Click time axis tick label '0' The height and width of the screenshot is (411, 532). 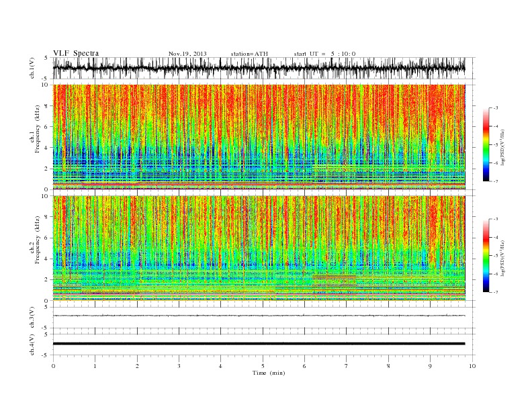tap(53, 366)
